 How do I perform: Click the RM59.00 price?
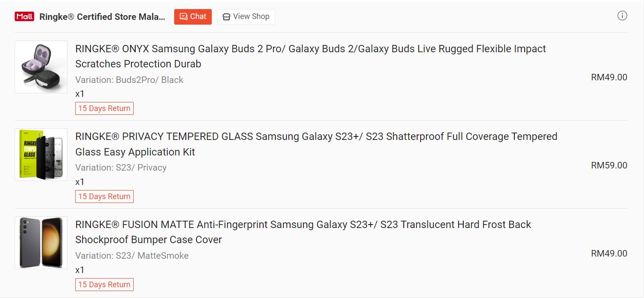[x=609, y=165]
